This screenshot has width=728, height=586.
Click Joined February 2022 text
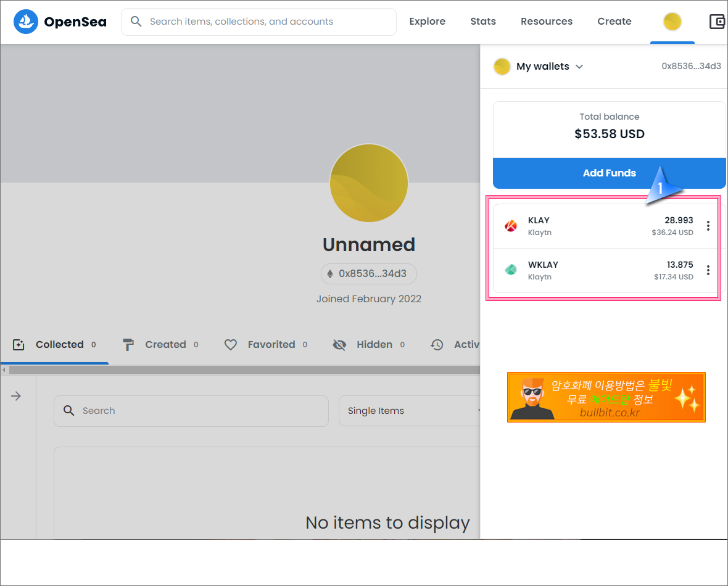(369, 299)
